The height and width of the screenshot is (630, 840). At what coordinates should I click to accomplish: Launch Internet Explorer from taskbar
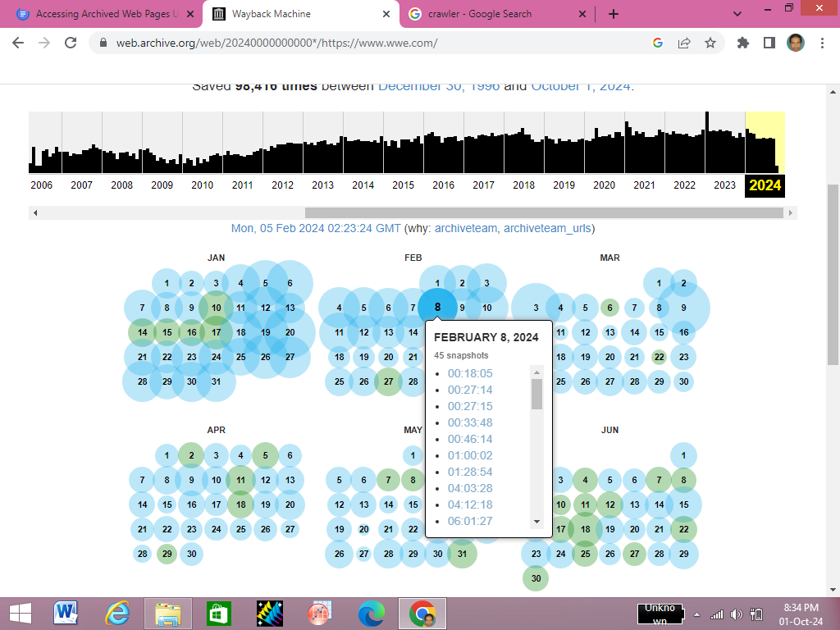coord(116,614)
